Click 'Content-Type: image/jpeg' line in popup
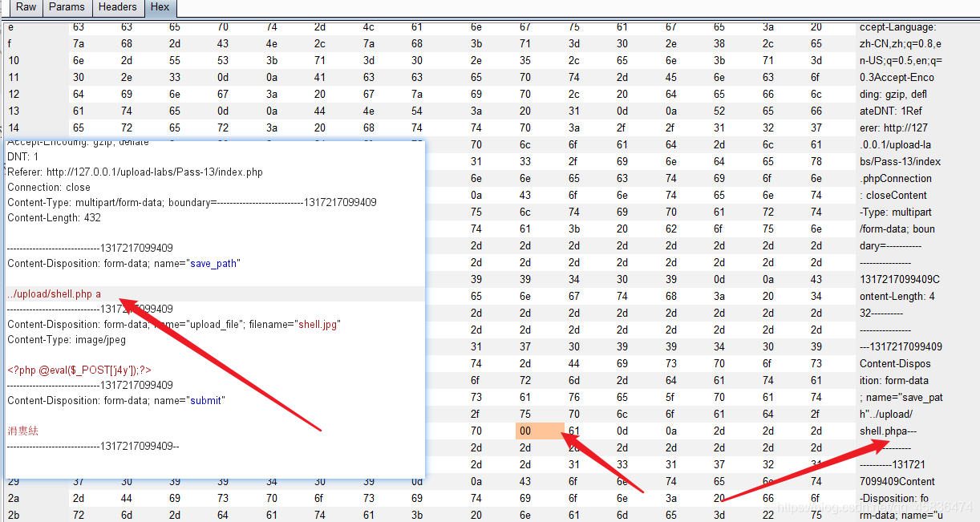Image resolution: width=980 pixels, height=522 pixels. (67, 340)
